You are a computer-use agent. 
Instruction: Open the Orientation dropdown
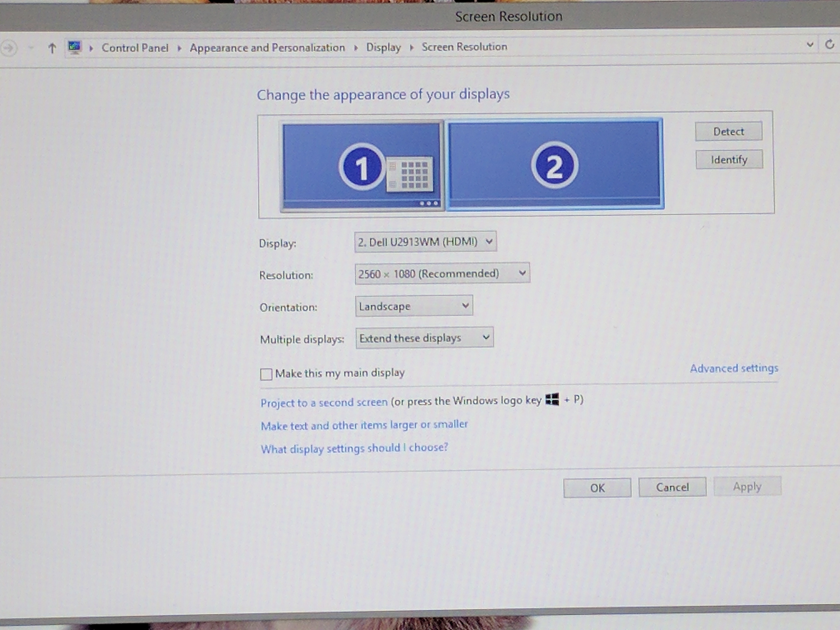tap(414, 306)
